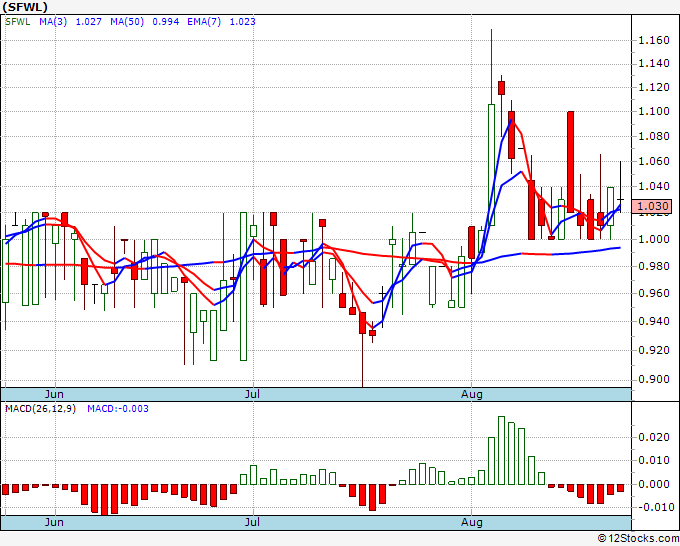
Task: Select the MACD:-0.003 reading
Action: [x=118, y=409]
